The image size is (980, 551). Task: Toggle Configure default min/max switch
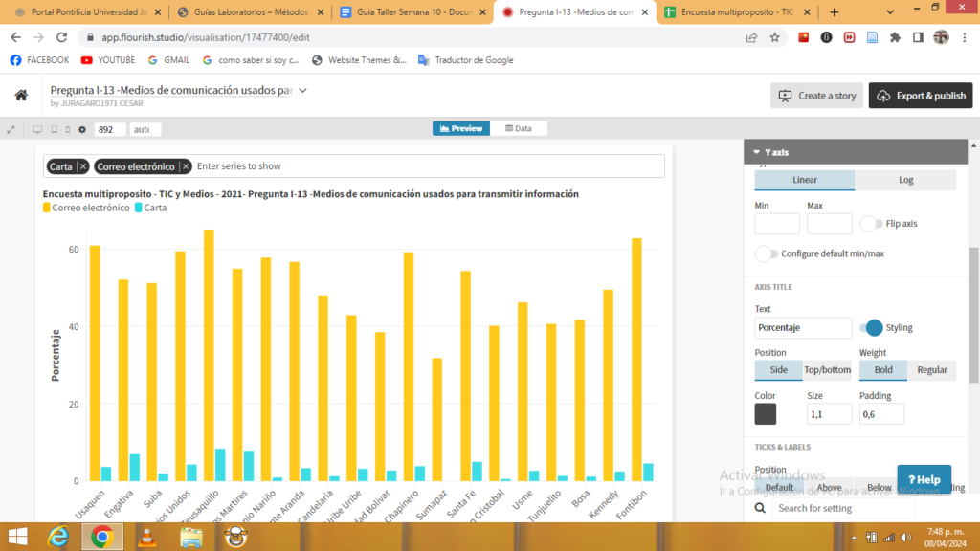pyautogui.click(x=767, y=253)
